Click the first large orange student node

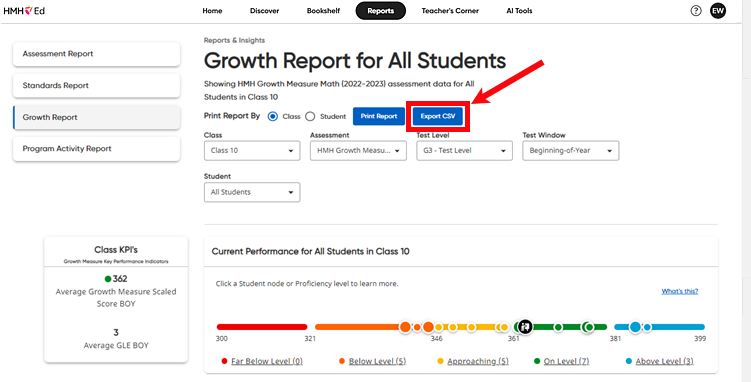coord(405,327)
